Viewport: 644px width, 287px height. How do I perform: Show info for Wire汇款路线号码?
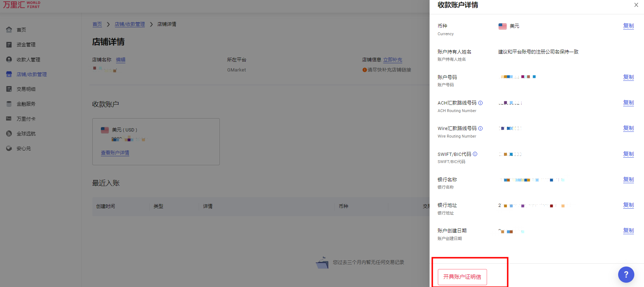tap(481, 129)
